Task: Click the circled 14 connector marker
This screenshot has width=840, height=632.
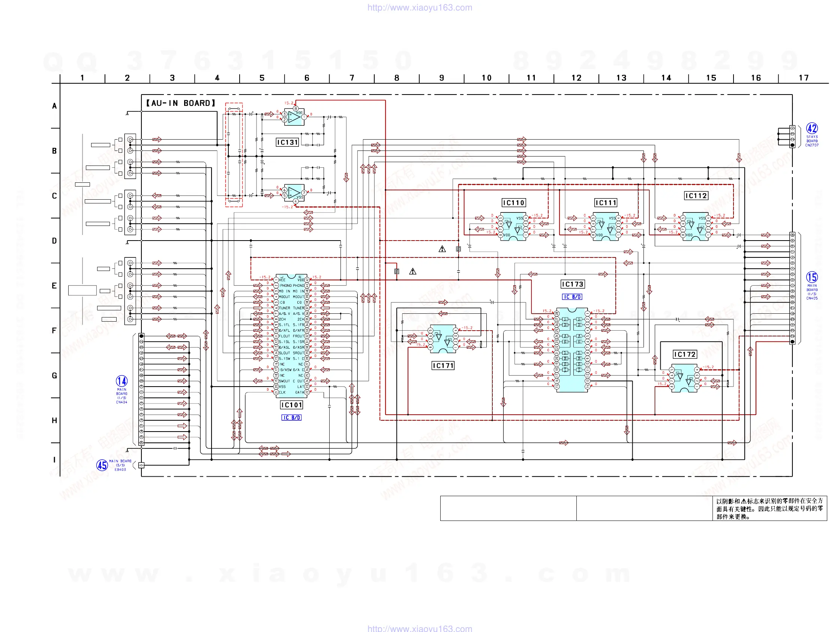Action: coord(121,381)
